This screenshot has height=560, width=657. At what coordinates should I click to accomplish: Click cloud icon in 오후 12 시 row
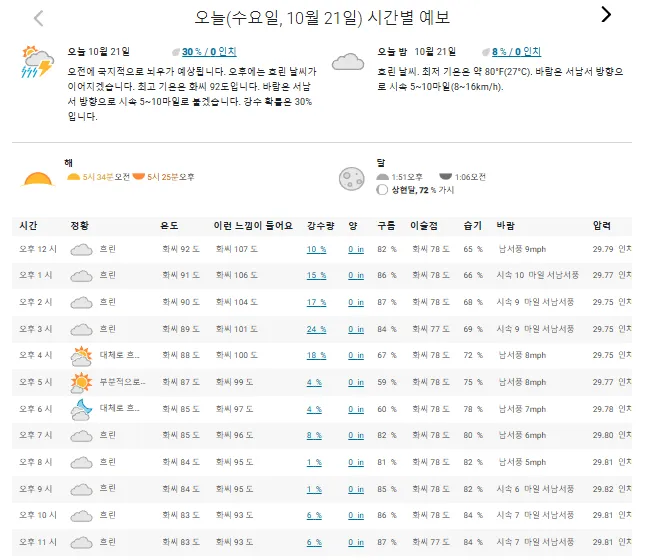point(81,250)
